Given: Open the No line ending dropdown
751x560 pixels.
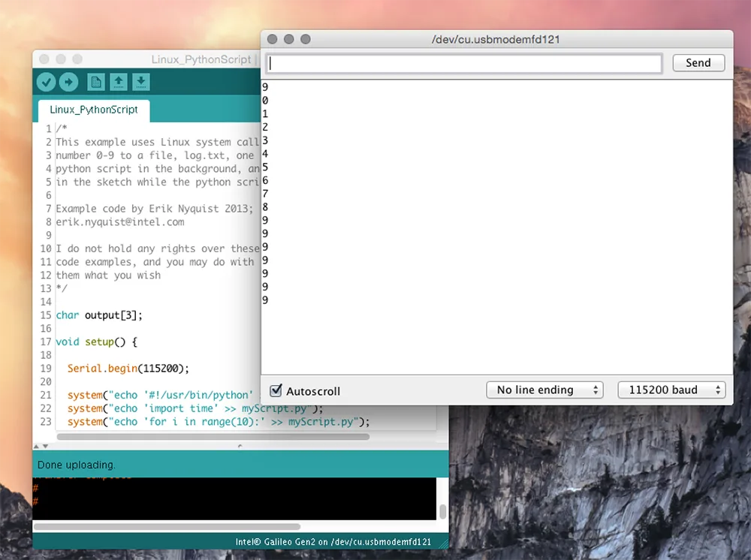Looking at the screenshot, I should (x=544, y=390).
